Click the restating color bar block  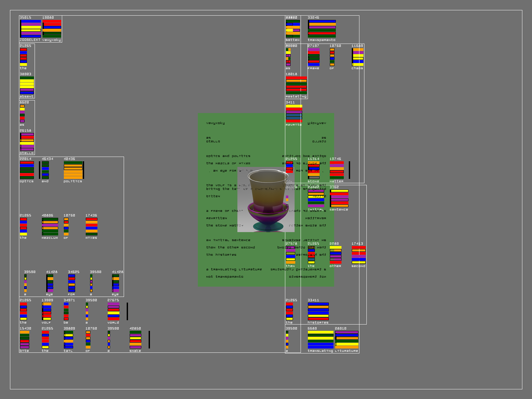tap(296, 85)
